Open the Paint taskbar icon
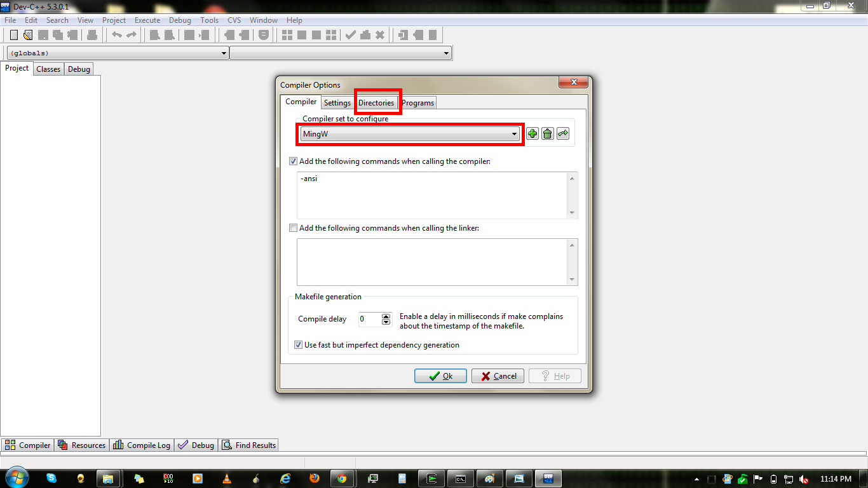 coord(489,478)
